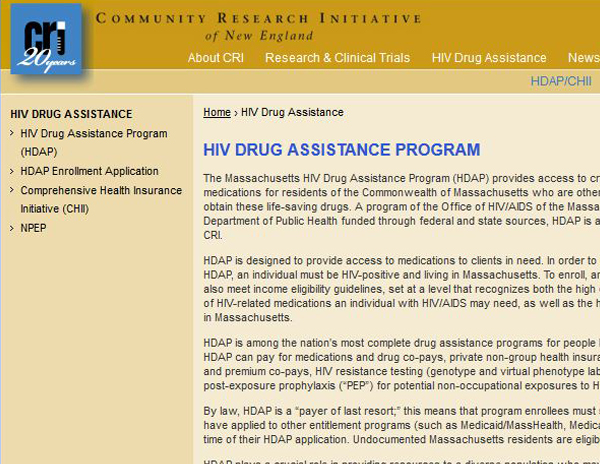Open Comprehensive Health Insurance Initiative (CHII) link
The height and width of the screenshot is (464, 600).
coord(101,199)
